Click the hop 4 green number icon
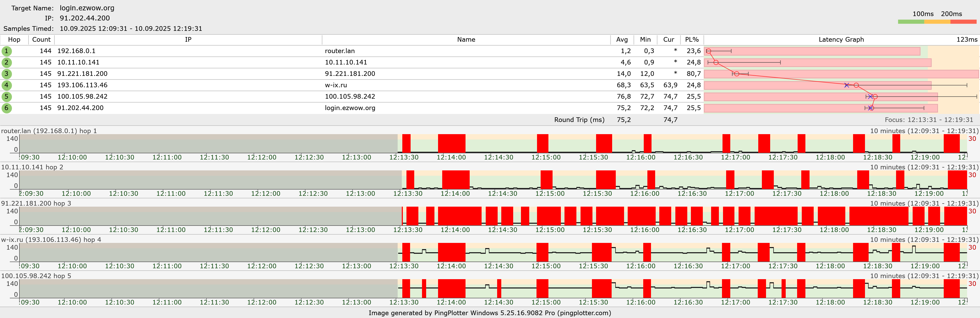This screenshot has width=980, height=318. (x=6, y=85)
